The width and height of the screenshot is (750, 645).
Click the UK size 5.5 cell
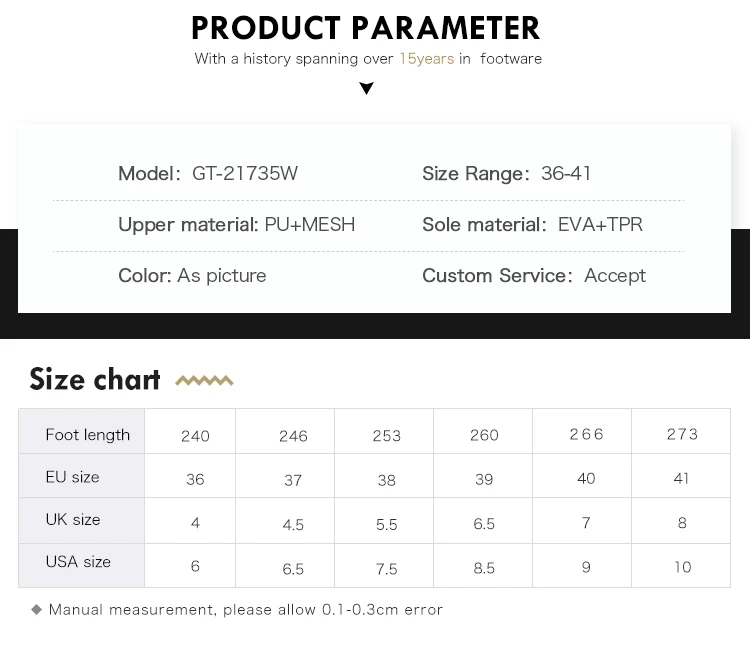[386, 524]
